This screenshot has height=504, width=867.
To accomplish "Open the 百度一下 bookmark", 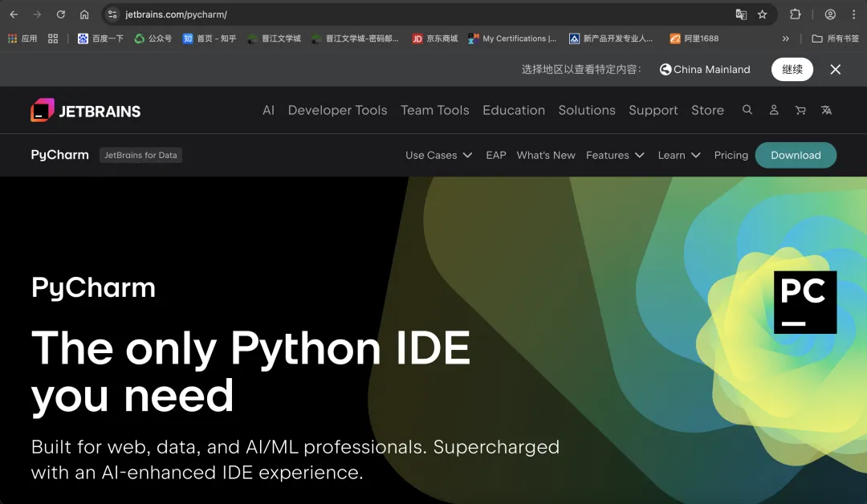I will (100, 39).
